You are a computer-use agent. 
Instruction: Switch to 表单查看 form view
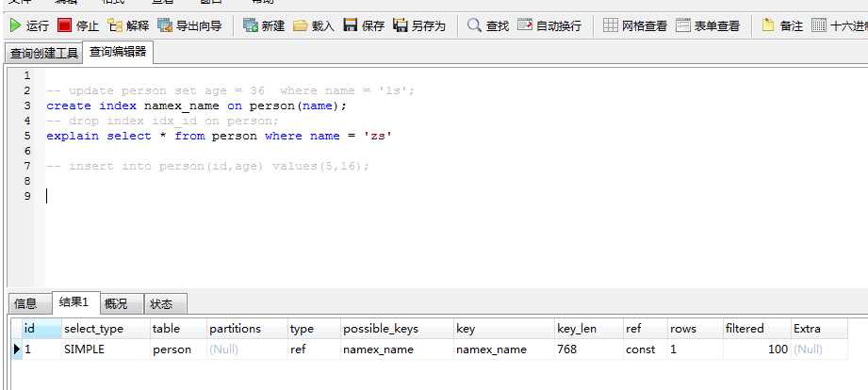coord(708,25)
